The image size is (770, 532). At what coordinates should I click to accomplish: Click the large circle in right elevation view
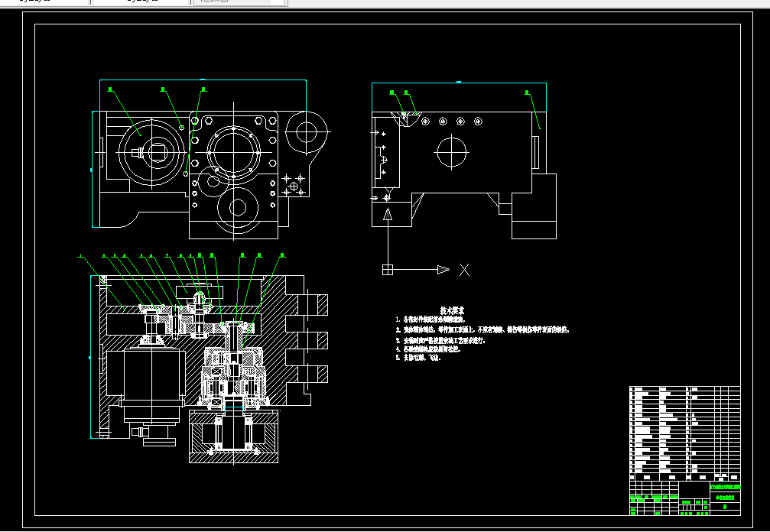451,152
